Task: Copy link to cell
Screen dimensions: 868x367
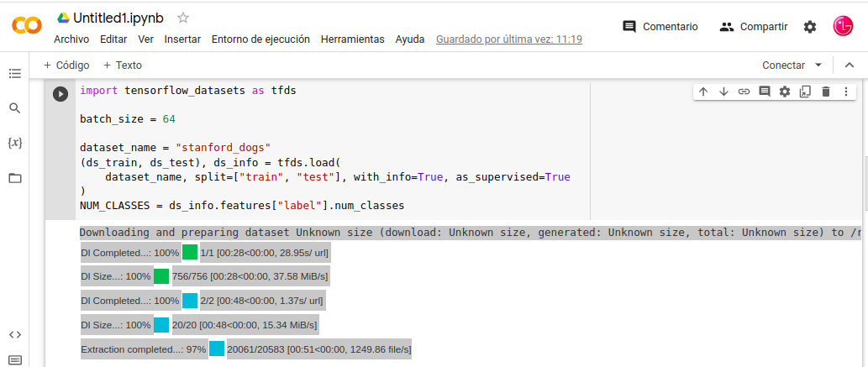Action: [744, 92]
